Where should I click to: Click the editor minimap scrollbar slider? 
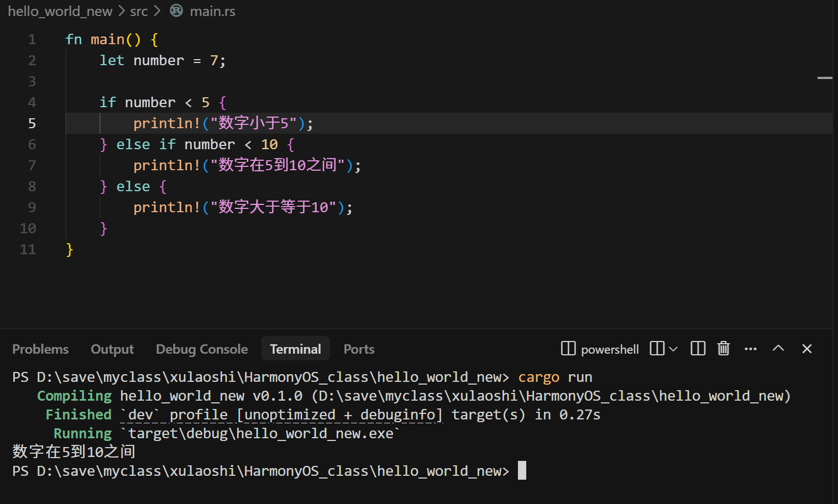click(x=825, y=78)
